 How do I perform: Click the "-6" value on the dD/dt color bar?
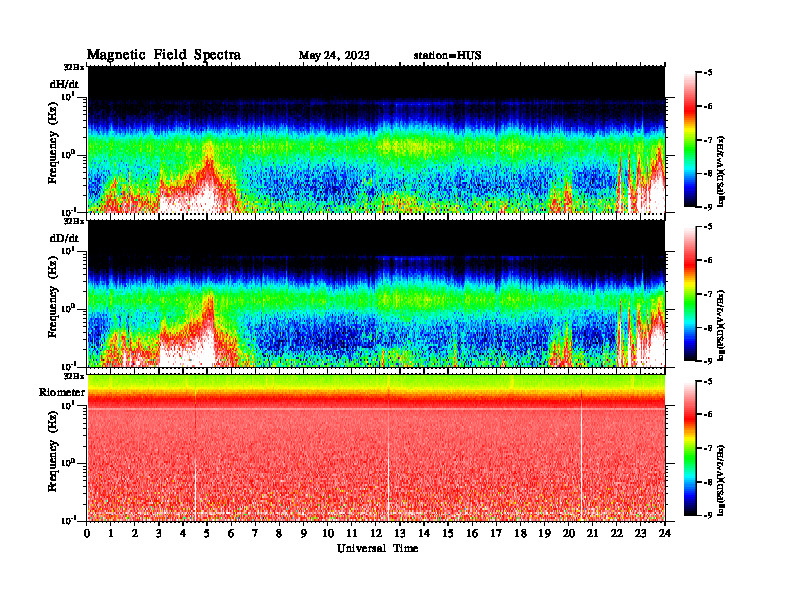tap(708, 260)
